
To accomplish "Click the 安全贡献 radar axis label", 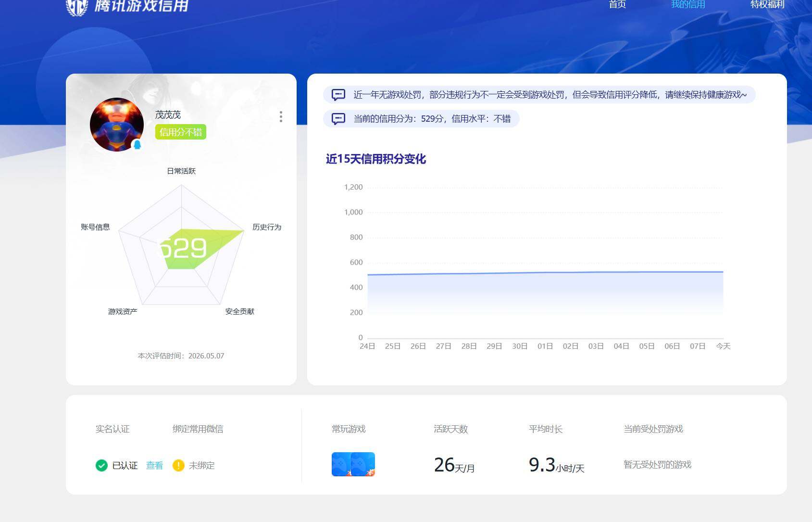I will coord(240,311).
